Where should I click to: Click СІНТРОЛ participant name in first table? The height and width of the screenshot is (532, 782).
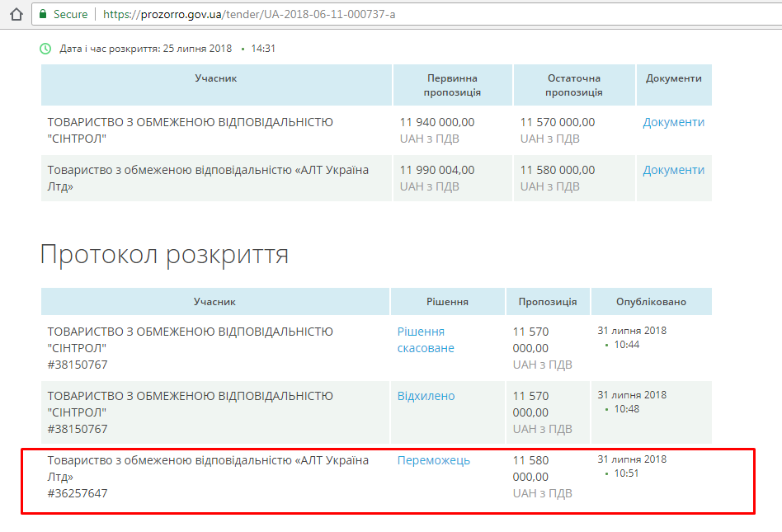190,130
